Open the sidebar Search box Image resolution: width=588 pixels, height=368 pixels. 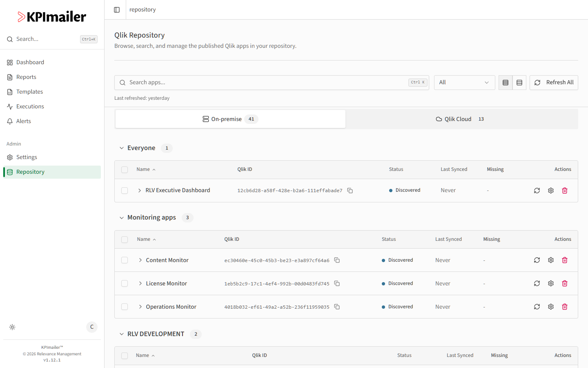click(x=52, y=39)
